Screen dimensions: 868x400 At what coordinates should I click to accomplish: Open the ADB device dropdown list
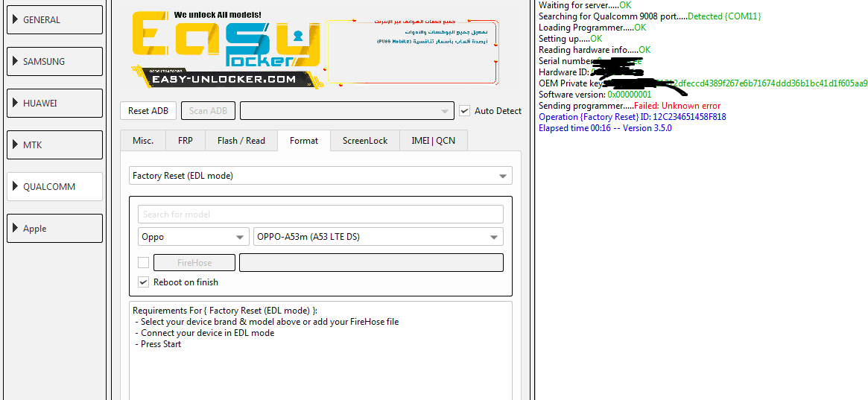pyautogui.click(x=347, y=111)
